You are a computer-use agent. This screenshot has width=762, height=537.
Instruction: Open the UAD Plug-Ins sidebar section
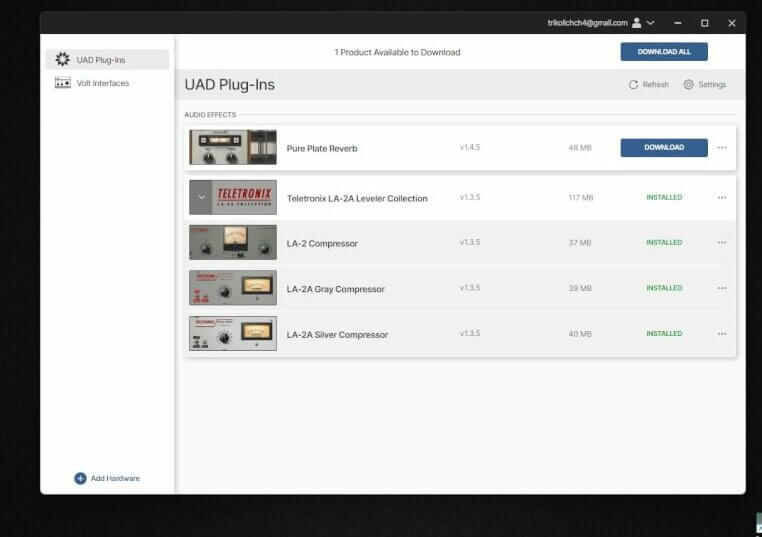(x=107, y=59)
